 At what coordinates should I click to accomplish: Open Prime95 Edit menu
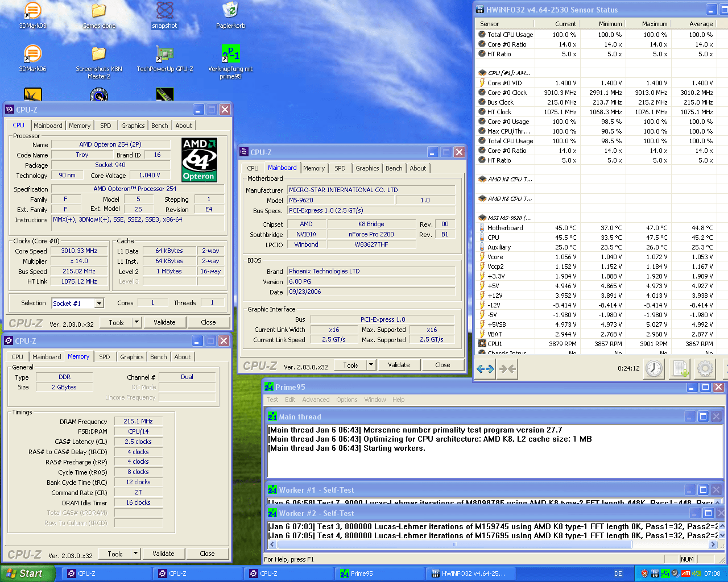point(290,400)
